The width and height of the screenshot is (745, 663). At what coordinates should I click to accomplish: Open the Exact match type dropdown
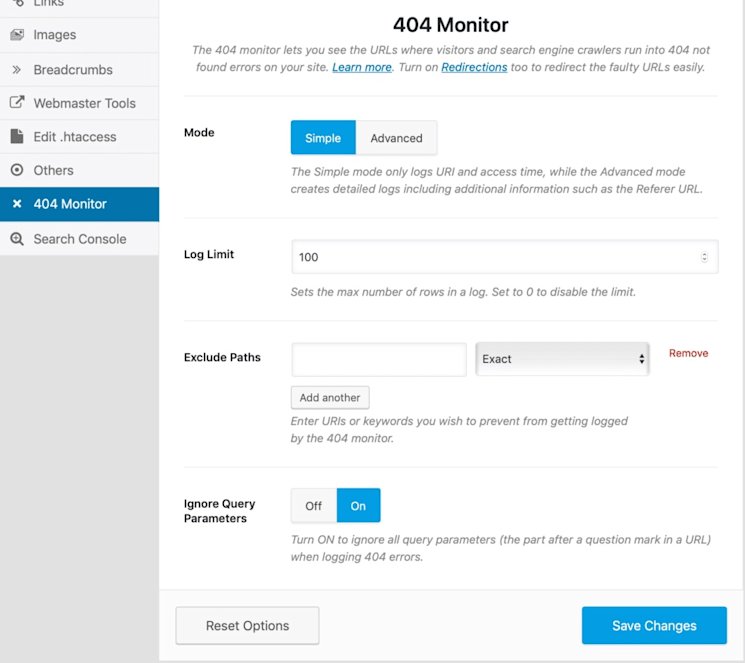(x=562, y=359)
